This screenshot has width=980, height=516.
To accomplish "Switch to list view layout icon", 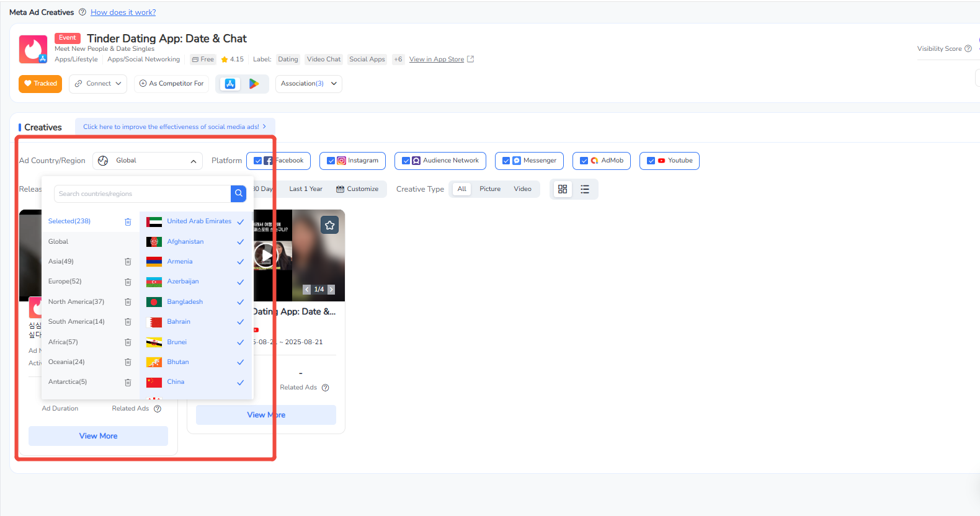I will (585, 189).
